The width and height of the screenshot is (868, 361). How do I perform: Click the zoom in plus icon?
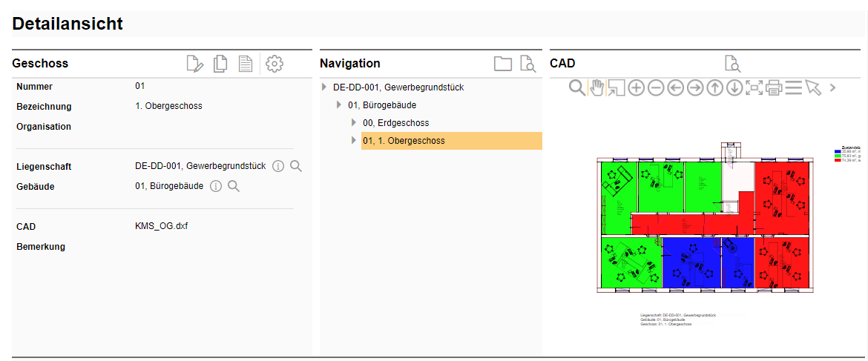637,87
